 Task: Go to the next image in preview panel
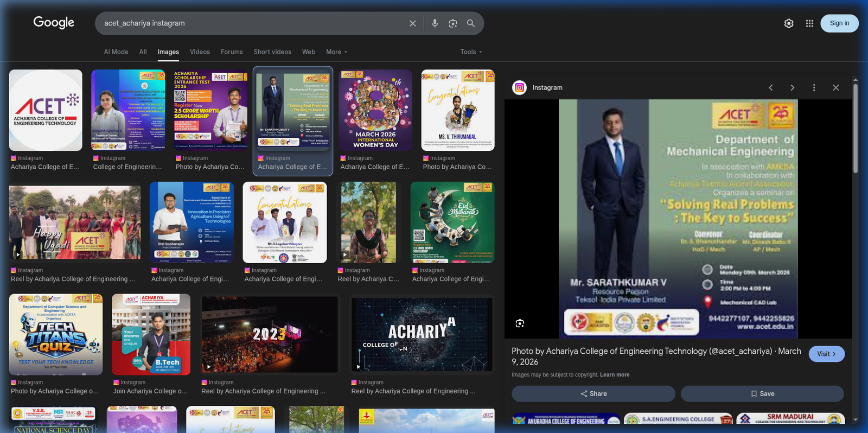(x=792, y=87)
